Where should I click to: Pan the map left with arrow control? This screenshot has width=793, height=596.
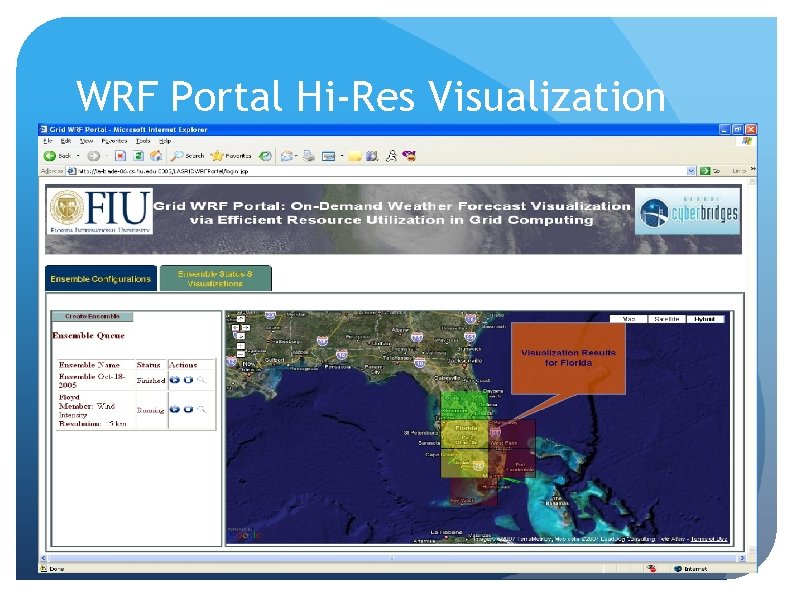click(x=235, y=328)
